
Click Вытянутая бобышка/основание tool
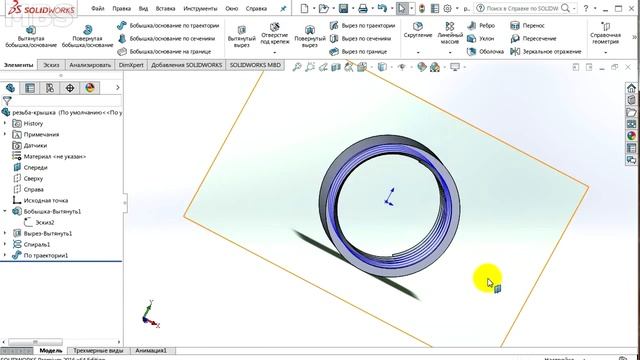[31, 37]
